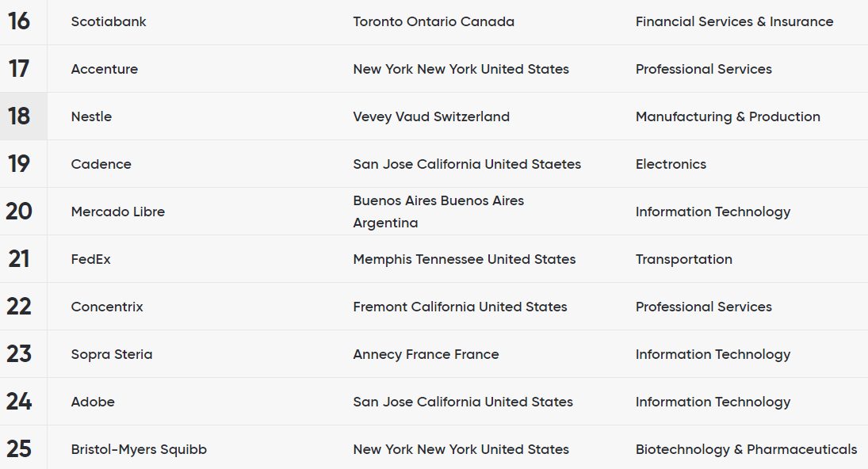868x469 pixels.
Task: Select Mercado Libre in the list
Action: coord(117,212)
